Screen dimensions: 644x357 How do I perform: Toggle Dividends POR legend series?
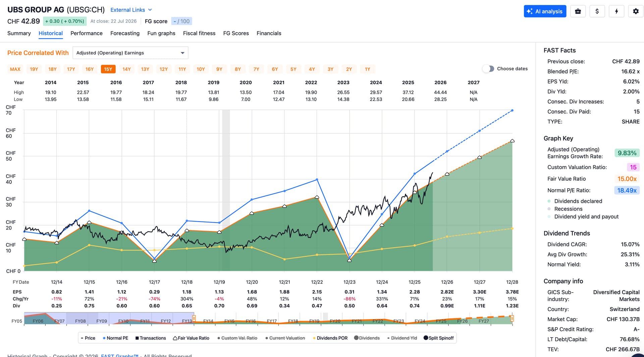click(x=330, y=338)
